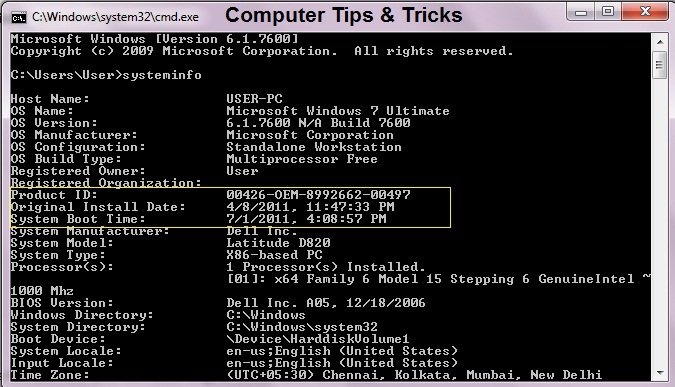Click the Registered Owner value 'User'

click(x=242, y=171)
